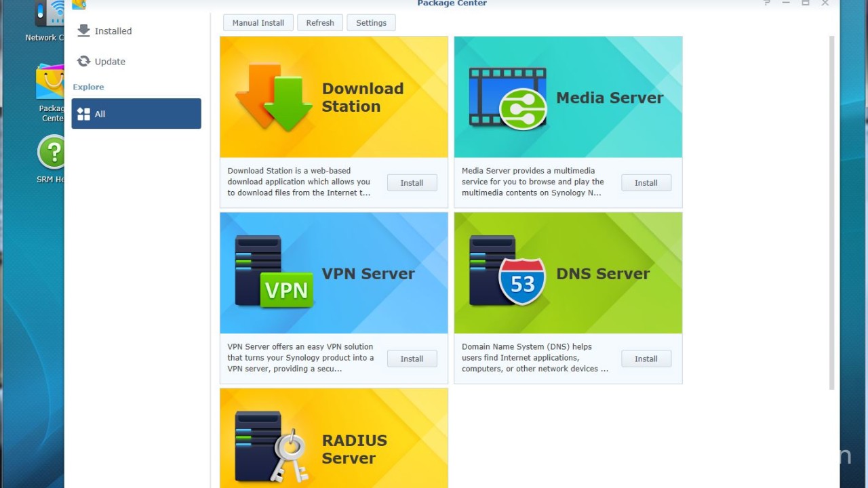This screenshot has width=868, height=488.
Task: Install Media Server package
Action: 646,183
